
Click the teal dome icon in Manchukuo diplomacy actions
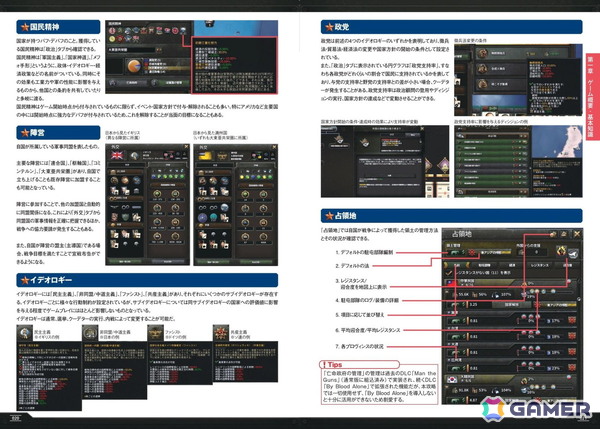(213, 217)
